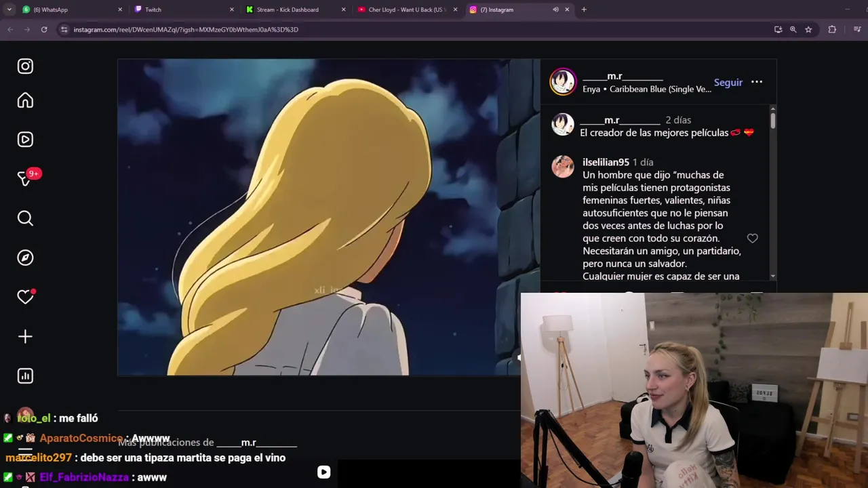The height and width of the screenshot is (488, 868).
Task: Like the ilselilian95 comment heart
Action: (753, 238)
